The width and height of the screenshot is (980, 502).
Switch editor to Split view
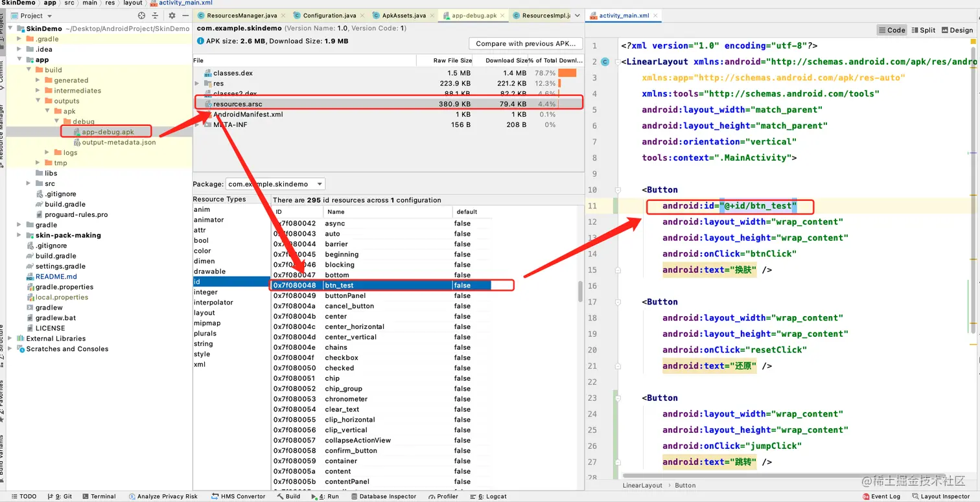[x=923, y=30]
